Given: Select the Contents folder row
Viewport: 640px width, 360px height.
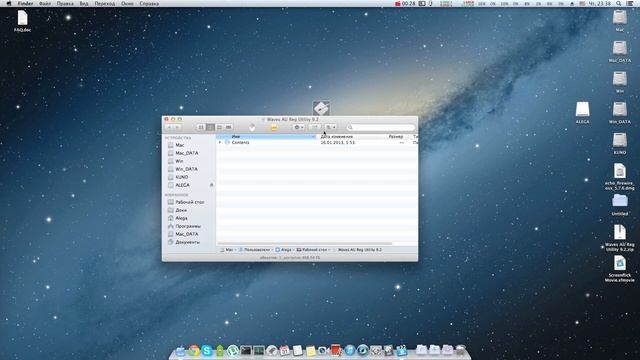Looking at the screenshot, I should (x=317, y=142).
